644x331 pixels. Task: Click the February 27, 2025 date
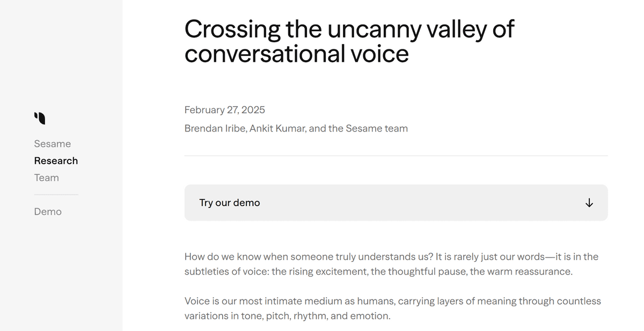click(x=225, y=110)
